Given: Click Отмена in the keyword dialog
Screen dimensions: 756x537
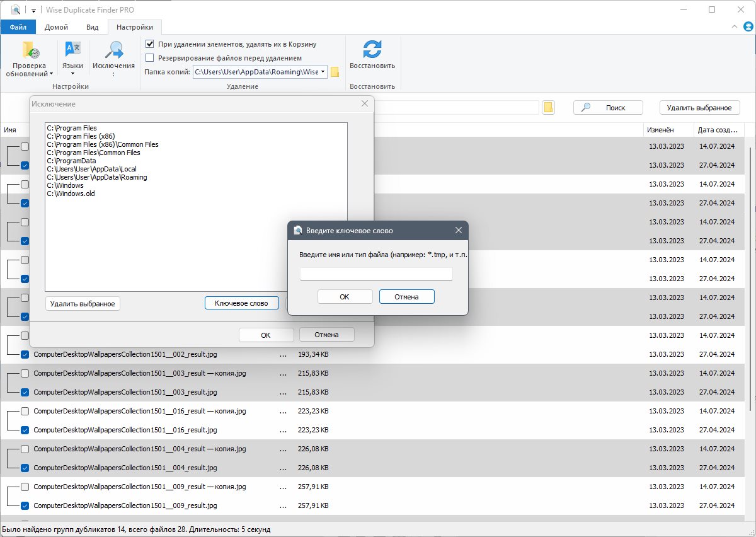Looking at the screenshot, I should point(406,296).
